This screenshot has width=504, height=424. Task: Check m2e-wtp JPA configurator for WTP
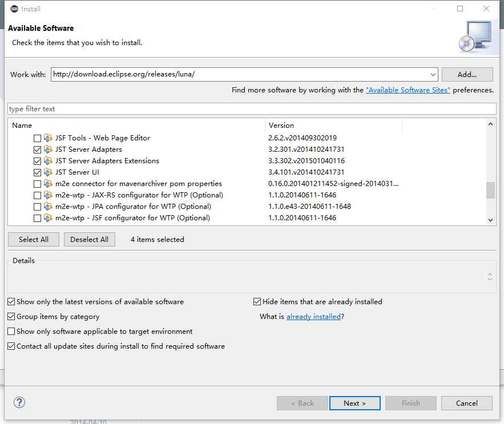(x=37, y=207)
